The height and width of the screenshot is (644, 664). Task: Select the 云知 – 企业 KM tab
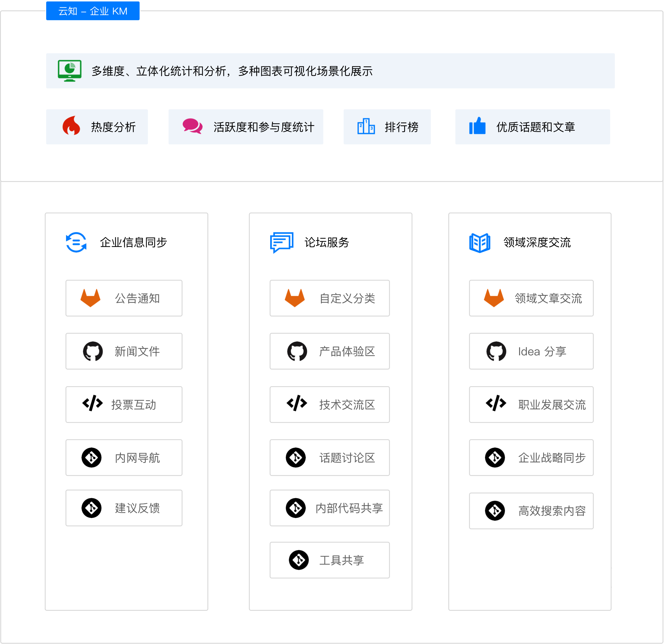click(93, 11)
